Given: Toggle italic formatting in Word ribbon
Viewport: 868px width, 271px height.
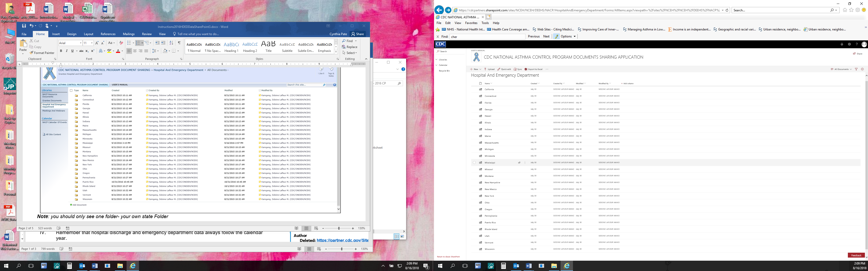Looking at the screenshot, I should [x=67, y=51].
